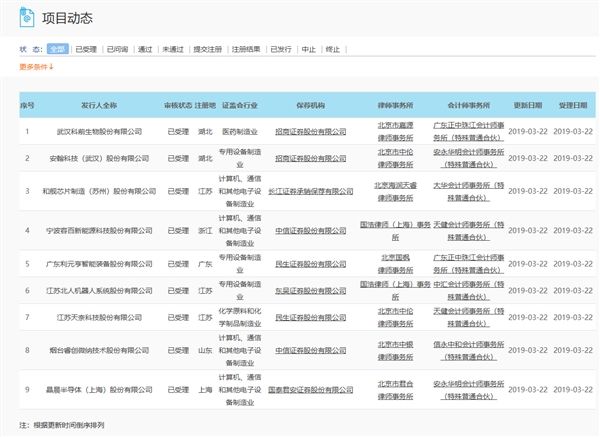The width and height of the screenshot is (600, 437).
Task: Click 浙江 registration place in row 4
Action: point(205,230)
